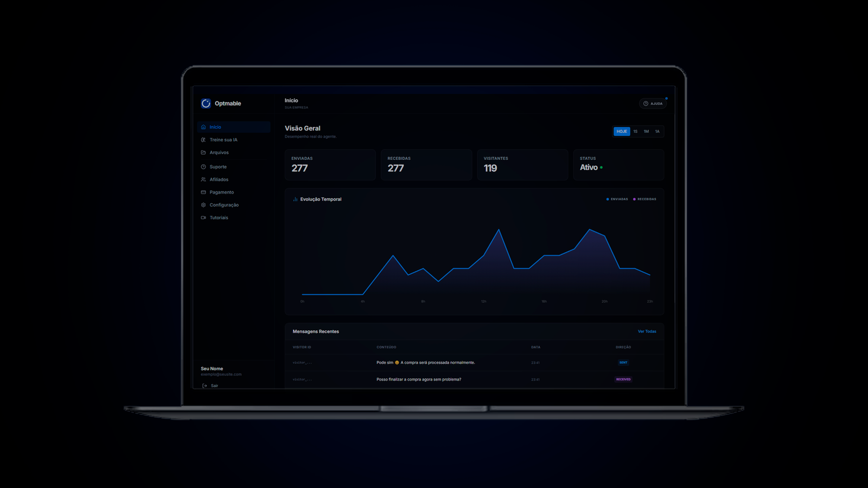Select the HOJE time range

point(622,131)
